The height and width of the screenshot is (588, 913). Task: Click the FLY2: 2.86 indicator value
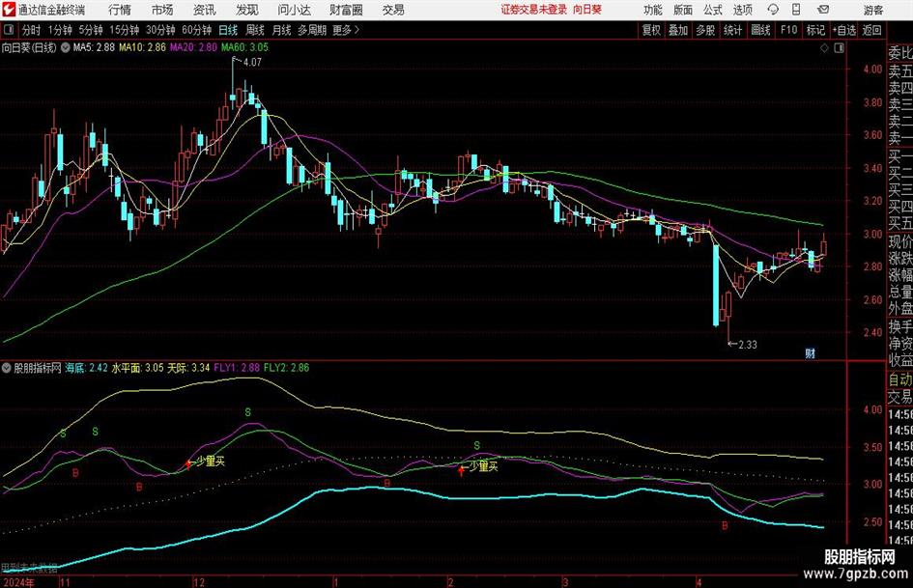287,368
